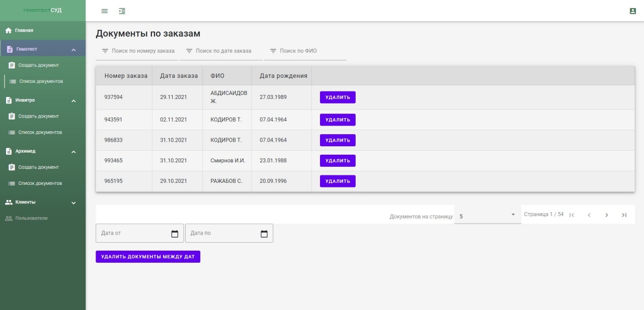Go to the previous page using left arrow

coord(589,215)
